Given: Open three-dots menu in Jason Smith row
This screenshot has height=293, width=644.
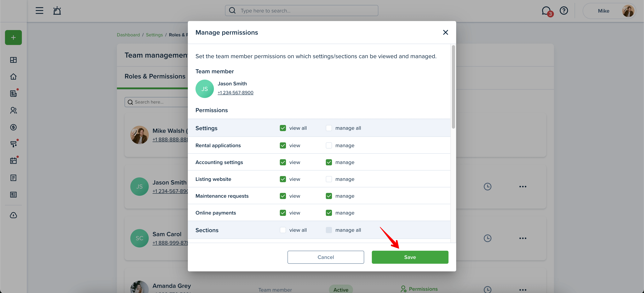Looking at the screenshot, I should [523, 186].
